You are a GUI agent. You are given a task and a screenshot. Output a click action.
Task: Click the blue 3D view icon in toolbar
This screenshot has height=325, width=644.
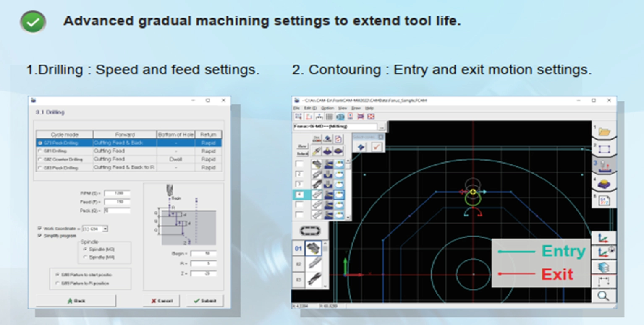340,116
